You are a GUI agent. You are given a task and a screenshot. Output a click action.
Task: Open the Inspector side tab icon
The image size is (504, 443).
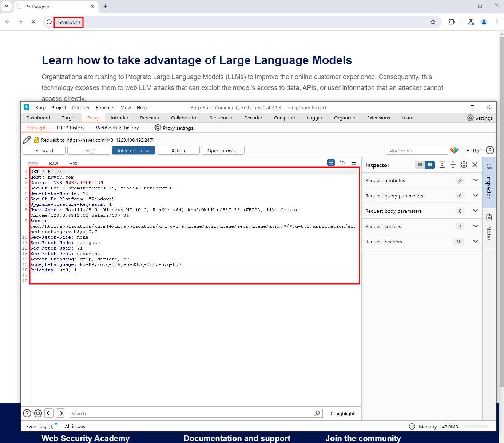click(489, 166)
